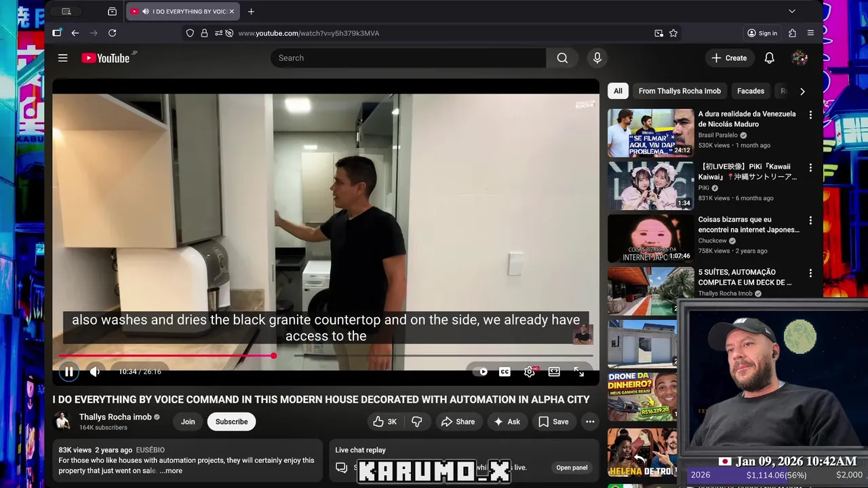The image size is (868, 488).
Task: Open options for 5 Suítes video
Action: pyautogui.click(x=810, y=274)
